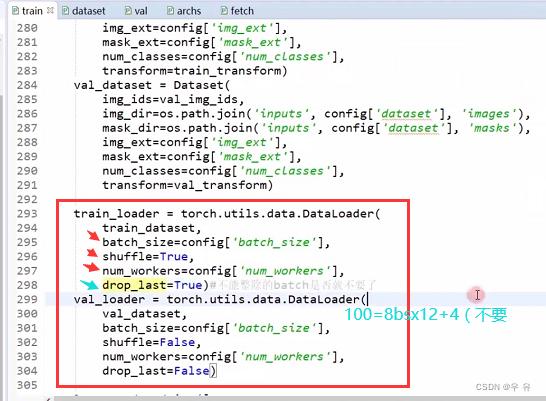Close the train editor tab
The width and height of the screenshot is (546, 401).
click(50, 10)
